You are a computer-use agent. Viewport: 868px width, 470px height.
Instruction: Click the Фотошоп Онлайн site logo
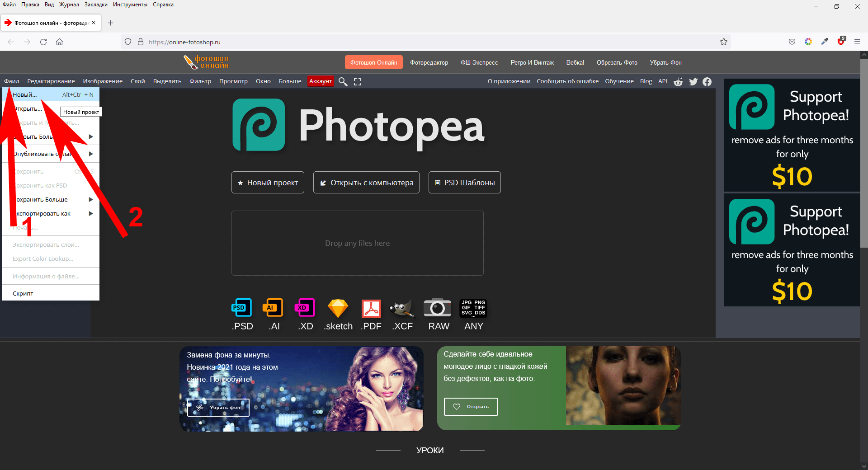pyautogui.click(x=206, y=62)
